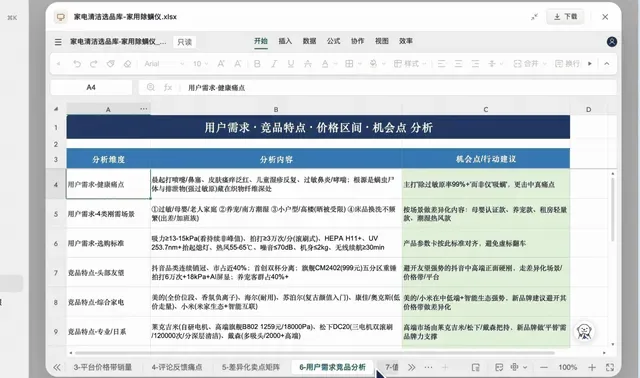Viewport: 640px width, 378px height.
Task: Click the A4 cell name box
Action: [91, 87]
